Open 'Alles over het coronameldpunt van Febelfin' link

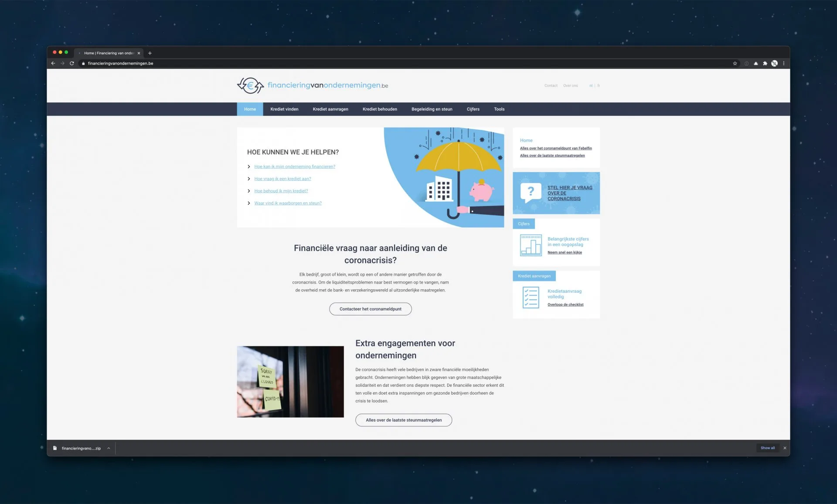(x=556, y=149)
